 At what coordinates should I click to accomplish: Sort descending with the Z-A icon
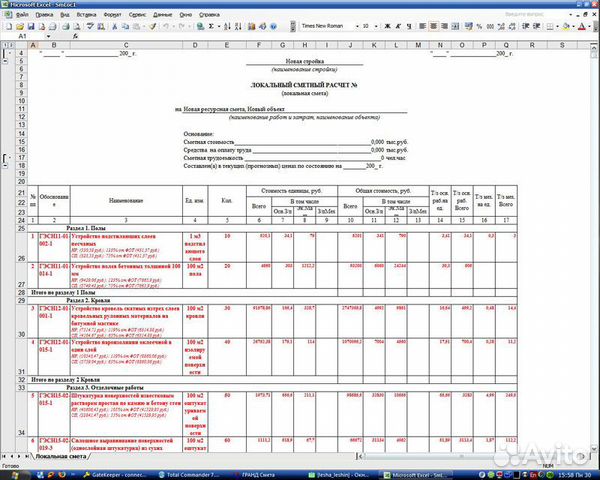click(x=238, y=26)
